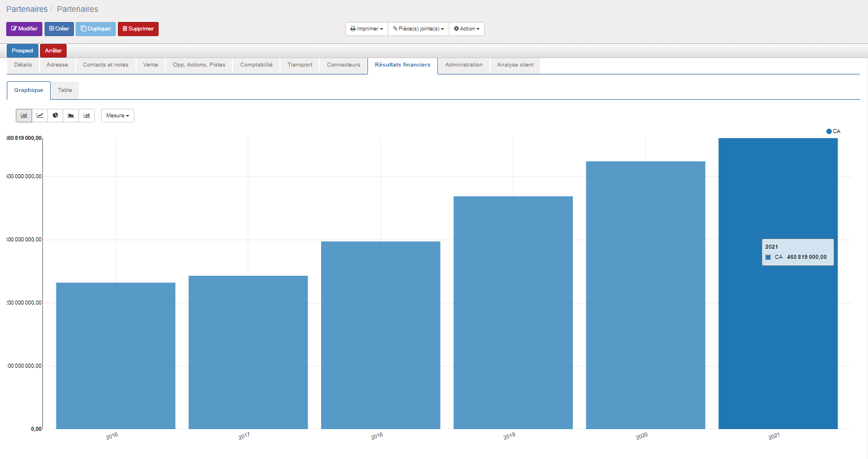Switch to the line chart view
Viewport: 868px width, 459px height.
tap(40, 116)
